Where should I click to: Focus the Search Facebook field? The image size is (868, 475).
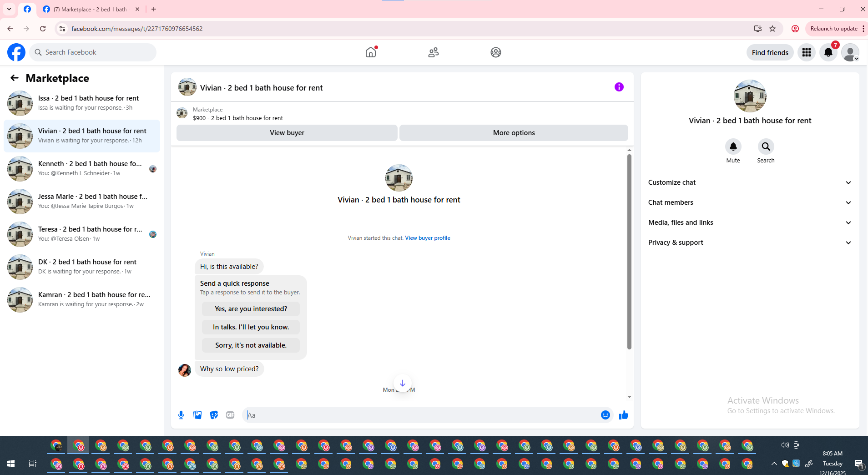pos(93,52)
